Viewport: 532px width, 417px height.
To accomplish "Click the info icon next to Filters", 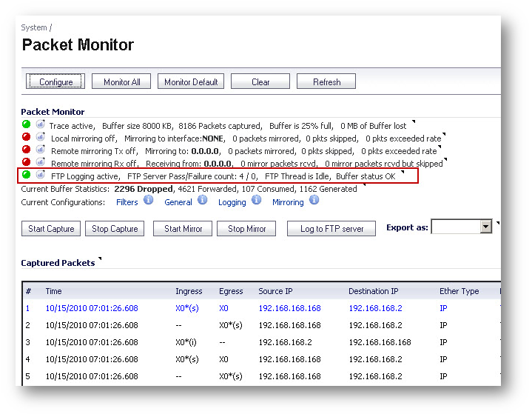I will coord(149,201).
